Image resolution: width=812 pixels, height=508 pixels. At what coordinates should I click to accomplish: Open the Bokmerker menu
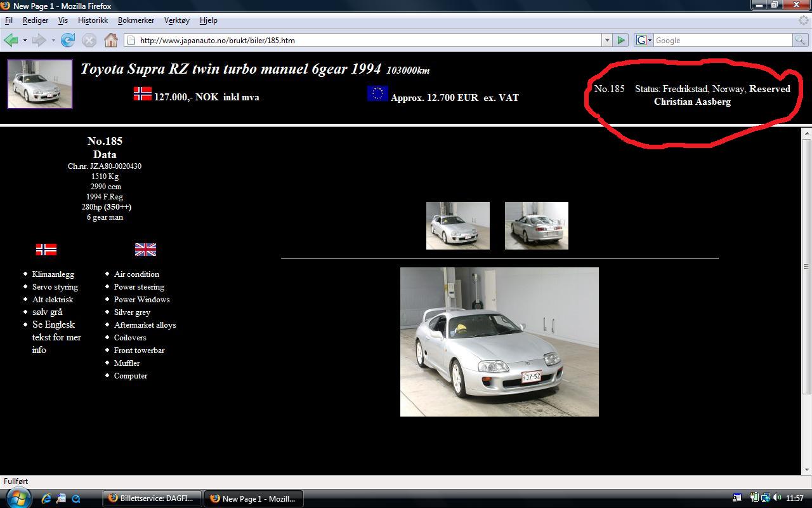[x=136, y=20]
